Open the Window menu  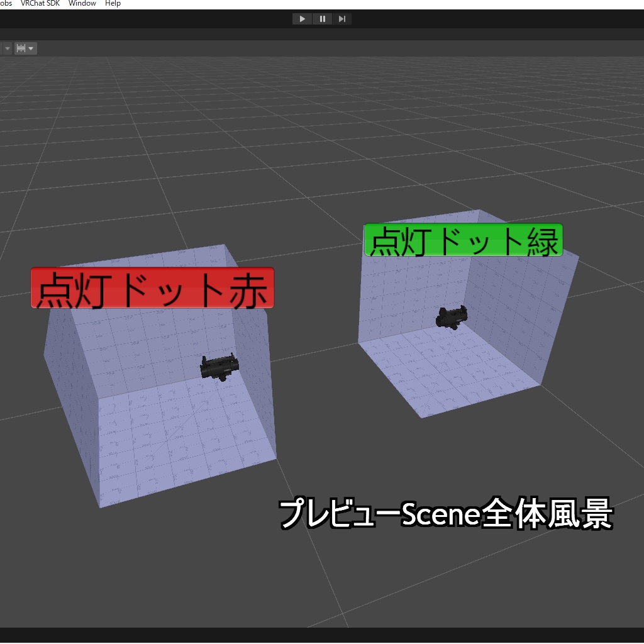click(82, 3)
